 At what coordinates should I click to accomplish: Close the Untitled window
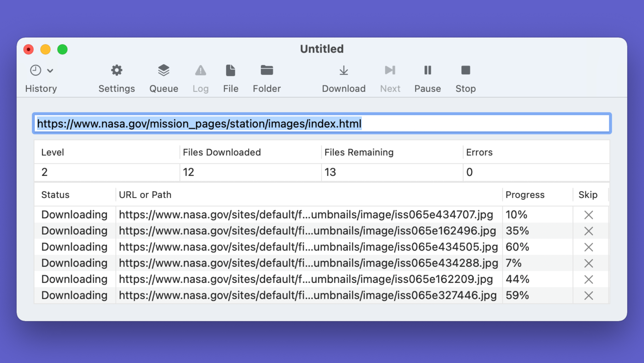coord(29,49)
